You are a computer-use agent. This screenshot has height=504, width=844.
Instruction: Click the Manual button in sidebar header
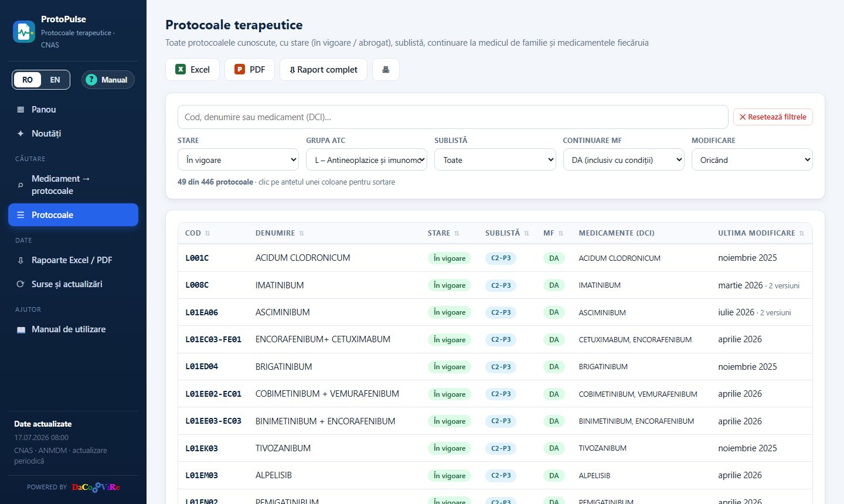coord(108,80)
